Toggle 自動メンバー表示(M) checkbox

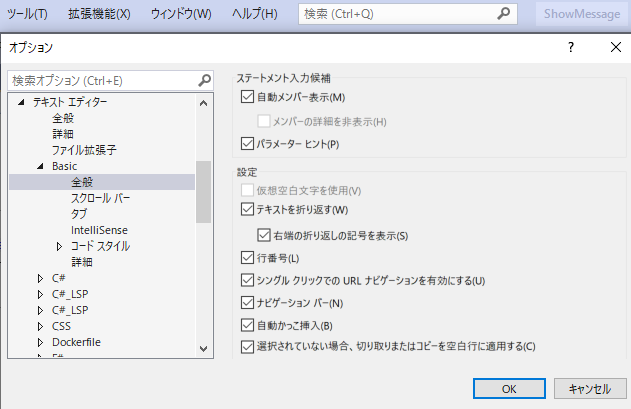[247, 97]
